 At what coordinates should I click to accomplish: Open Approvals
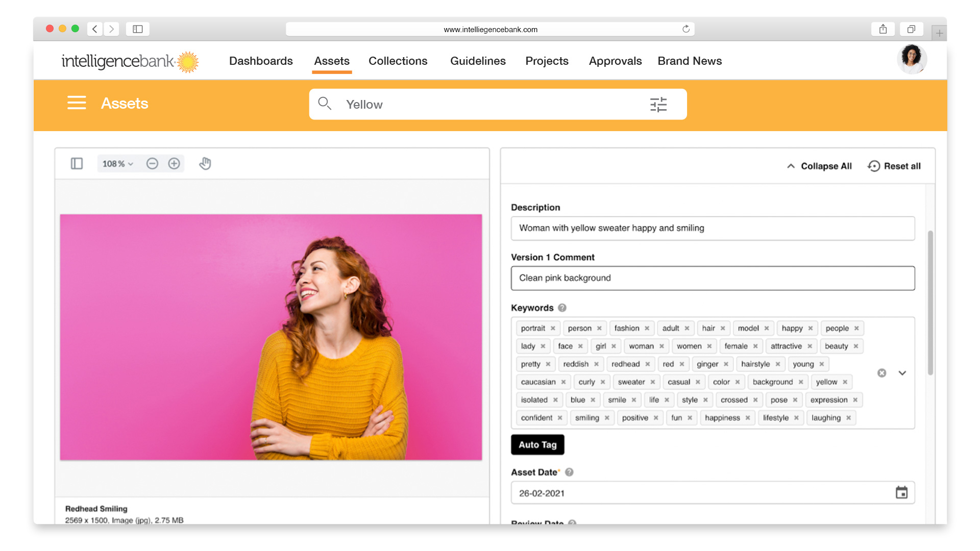pyautogui.click(x=615, y=61)
